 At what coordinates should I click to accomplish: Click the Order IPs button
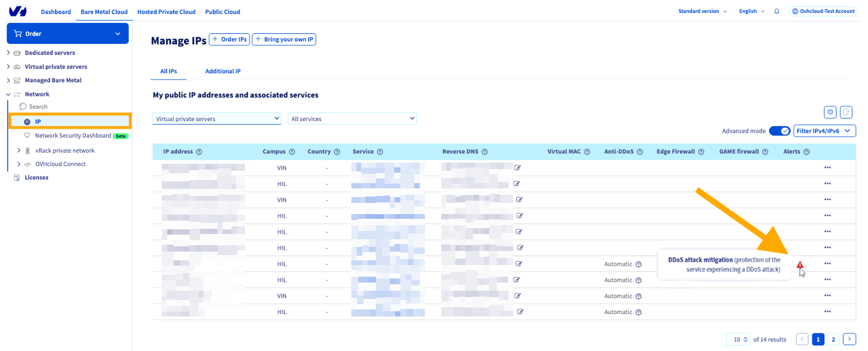click(x=229, y=39)
